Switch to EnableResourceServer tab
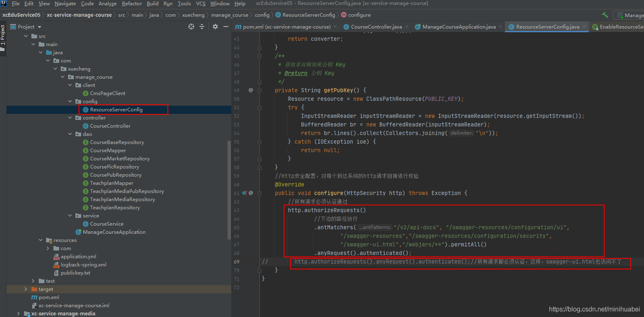This screenshot has width=644, height=317. click(x=617, y=27)
